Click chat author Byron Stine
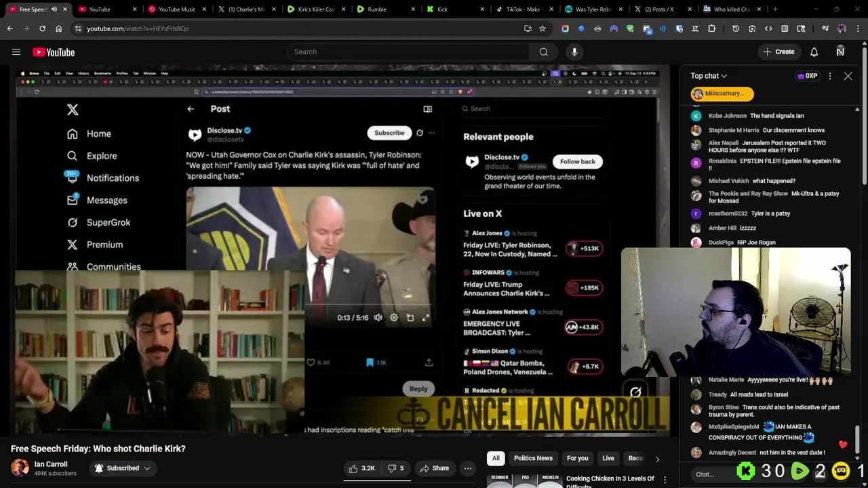This screenshot has height=488, width=868. click(x=724, y=407)
